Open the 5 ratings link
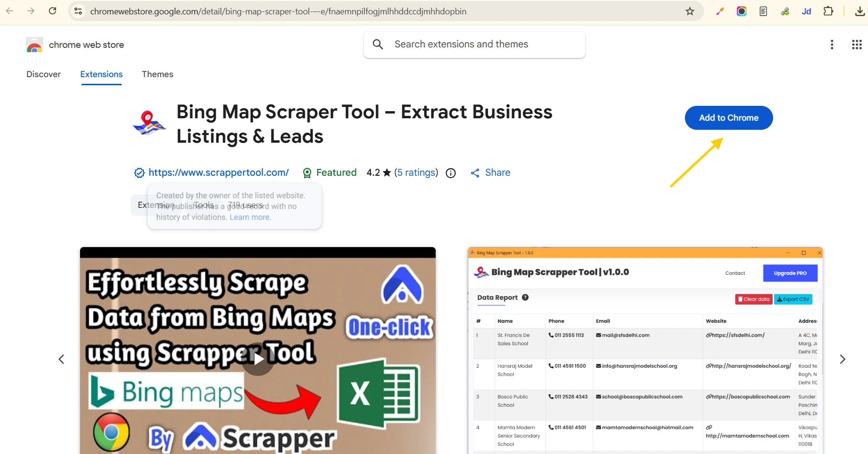 click(x=416, y=172)
